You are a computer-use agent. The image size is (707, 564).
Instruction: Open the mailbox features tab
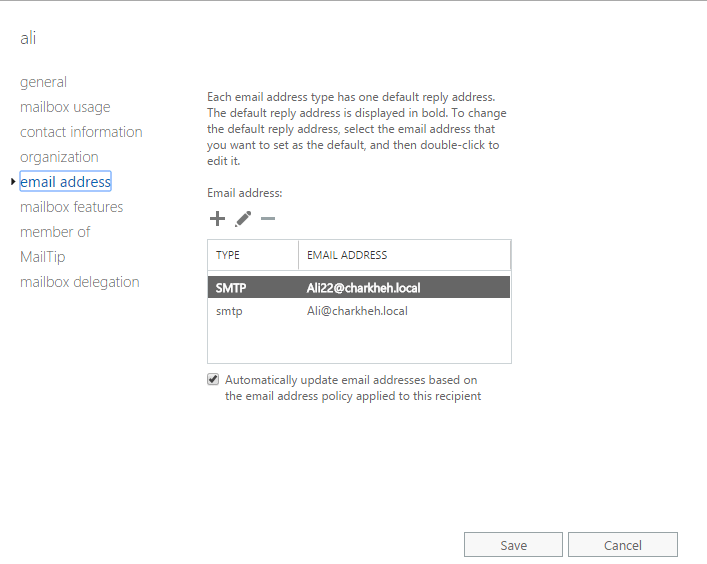(x=71, y=207)
